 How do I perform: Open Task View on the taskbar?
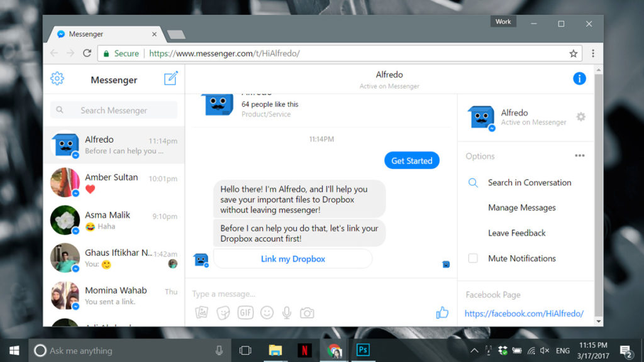coord(245,351)
